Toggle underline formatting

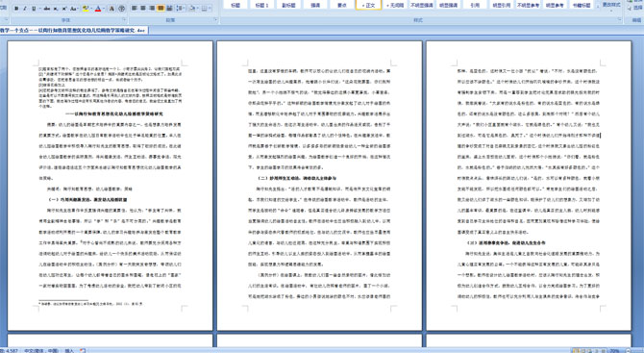(34, 9)
